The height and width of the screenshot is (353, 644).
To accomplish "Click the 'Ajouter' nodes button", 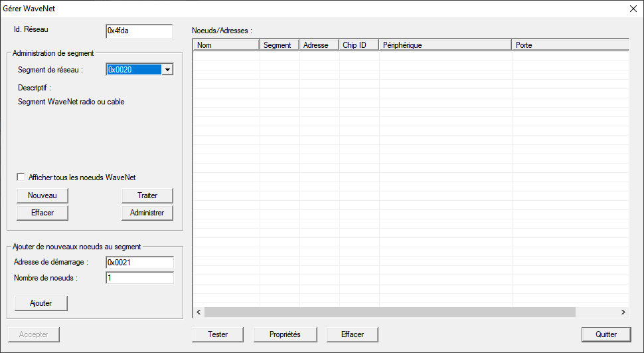I will (x=41, y=303).
